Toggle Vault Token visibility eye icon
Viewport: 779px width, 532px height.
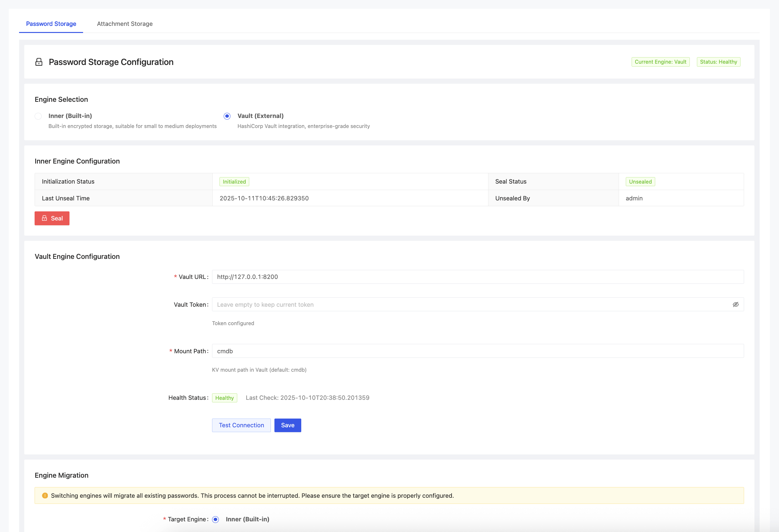click(x=735, y=304)
